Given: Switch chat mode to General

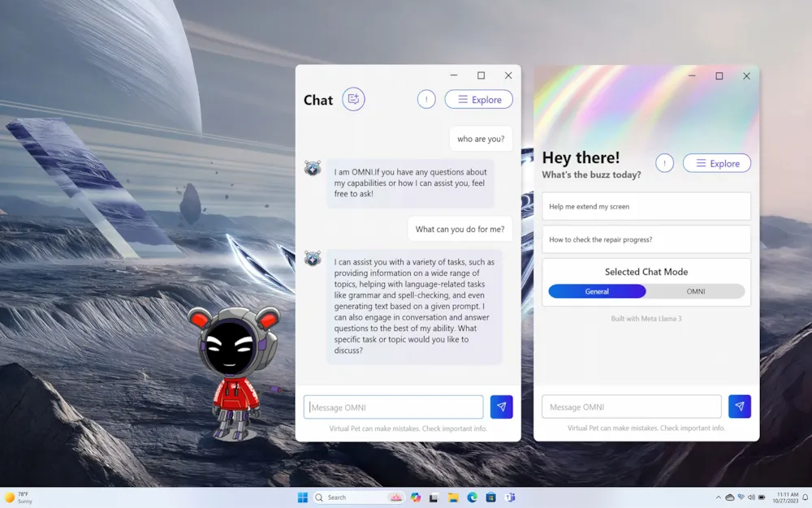Looking at the screenshot, I should click(597, 291).
